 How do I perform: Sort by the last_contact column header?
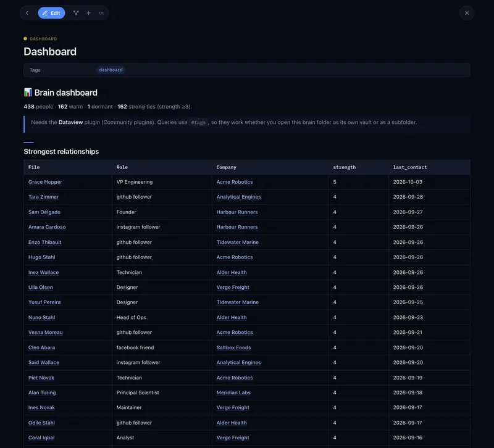point(410,167)
